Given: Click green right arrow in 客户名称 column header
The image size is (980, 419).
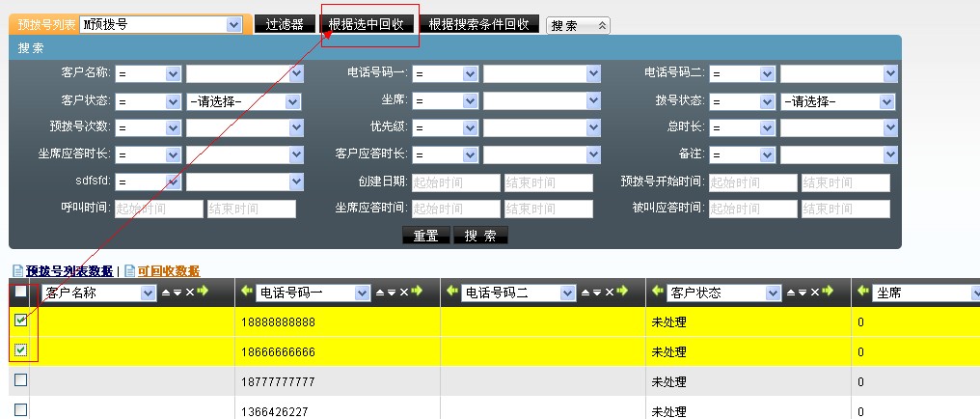Looking at the screenshot, I should click(203, 293).
